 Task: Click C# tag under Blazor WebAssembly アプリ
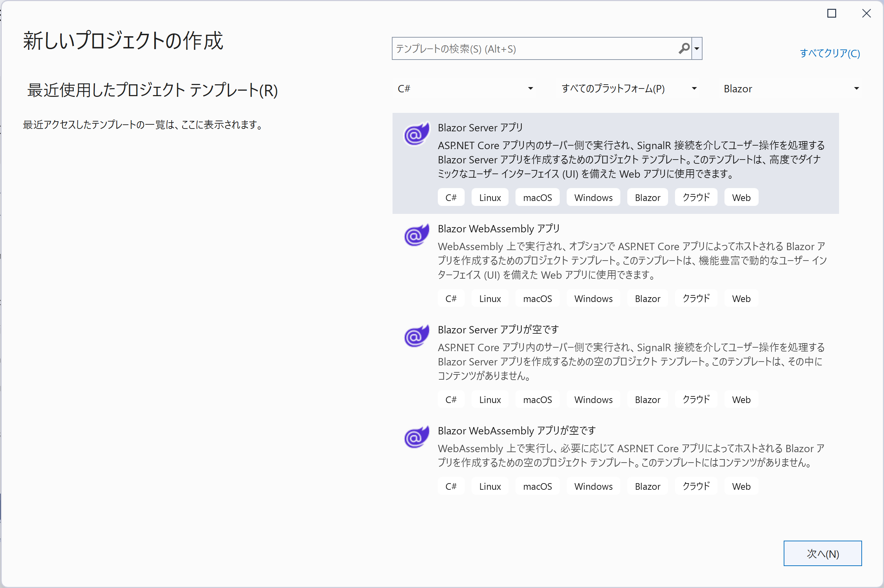click(451, 299)
